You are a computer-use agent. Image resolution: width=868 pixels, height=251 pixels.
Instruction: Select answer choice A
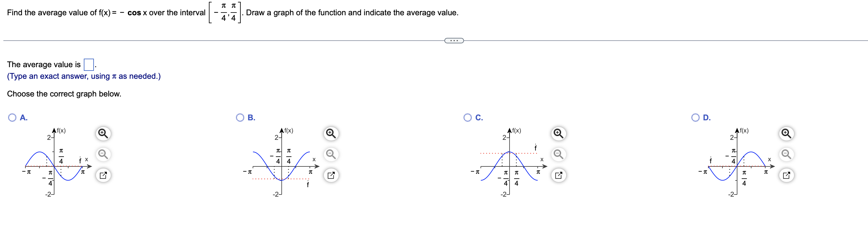click(12, 118)
